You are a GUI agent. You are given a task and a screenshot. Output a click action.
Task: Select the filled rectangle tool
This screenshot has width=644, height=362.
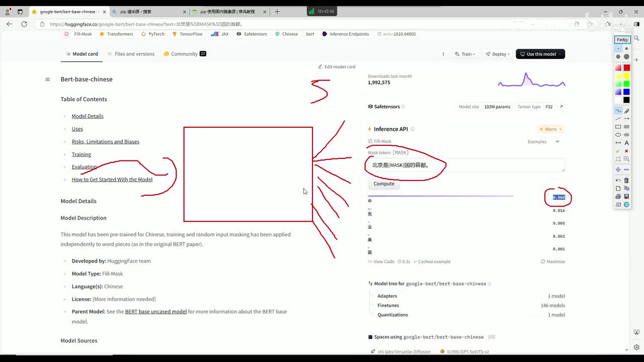[x=626, y=127]
